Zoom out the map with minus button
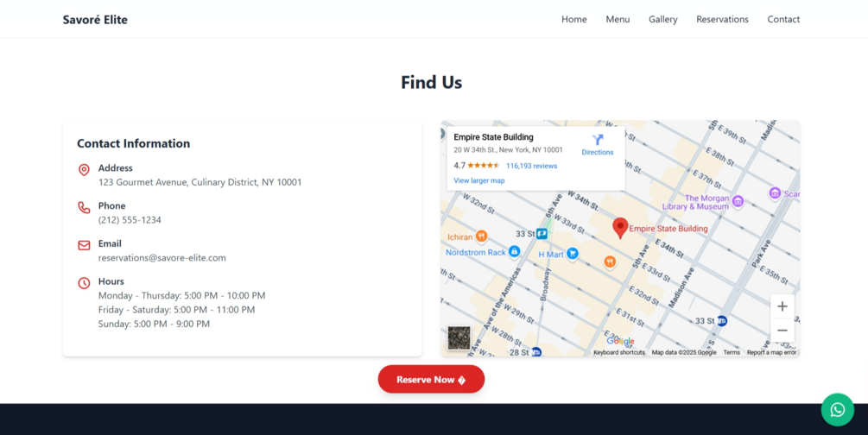Image resolution: width=868 pixels, height=435 pixels. pos(782,331)
